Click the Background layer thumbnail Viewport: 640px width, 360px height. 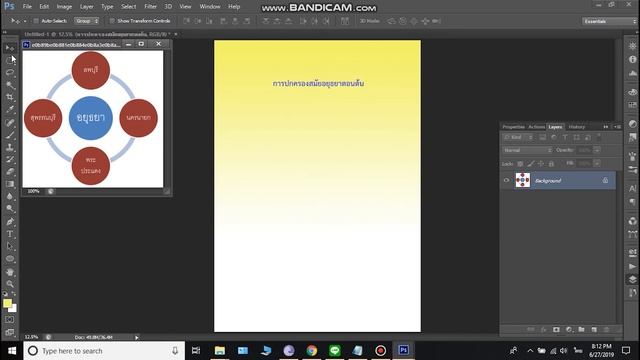click(522, 180)
